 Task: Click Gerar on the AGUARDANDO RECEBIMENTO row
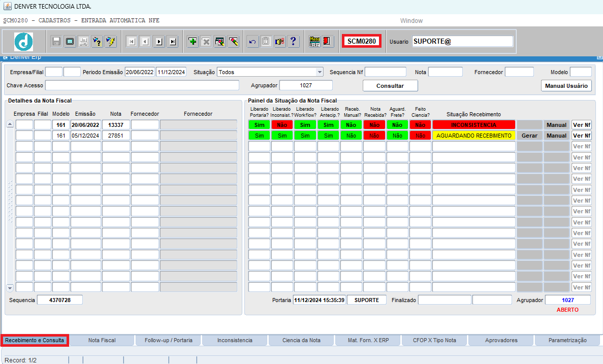(x=529, y=136)
